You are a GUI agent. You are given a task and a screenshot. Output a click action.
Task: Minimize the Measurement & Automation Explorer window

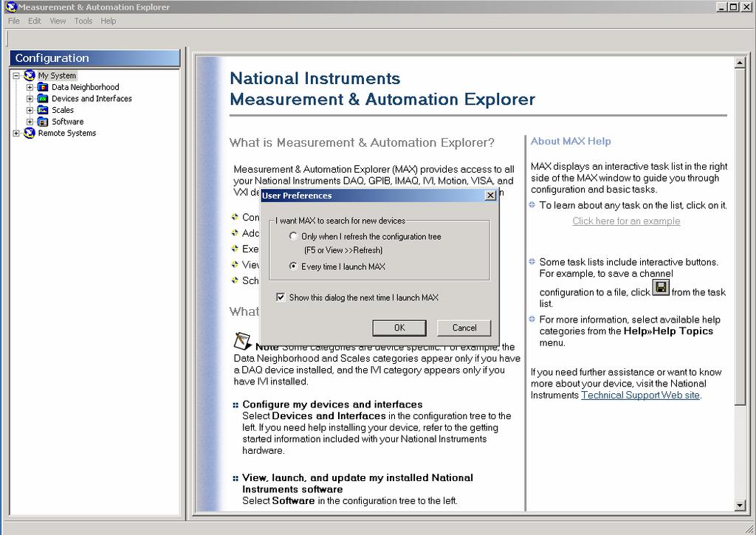(x=722, y=7)
